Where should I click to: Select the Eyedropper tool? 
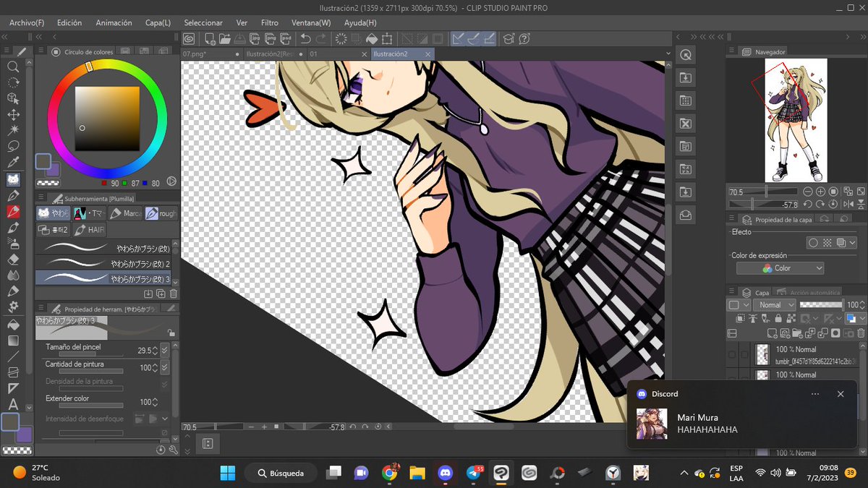[13, 163]
